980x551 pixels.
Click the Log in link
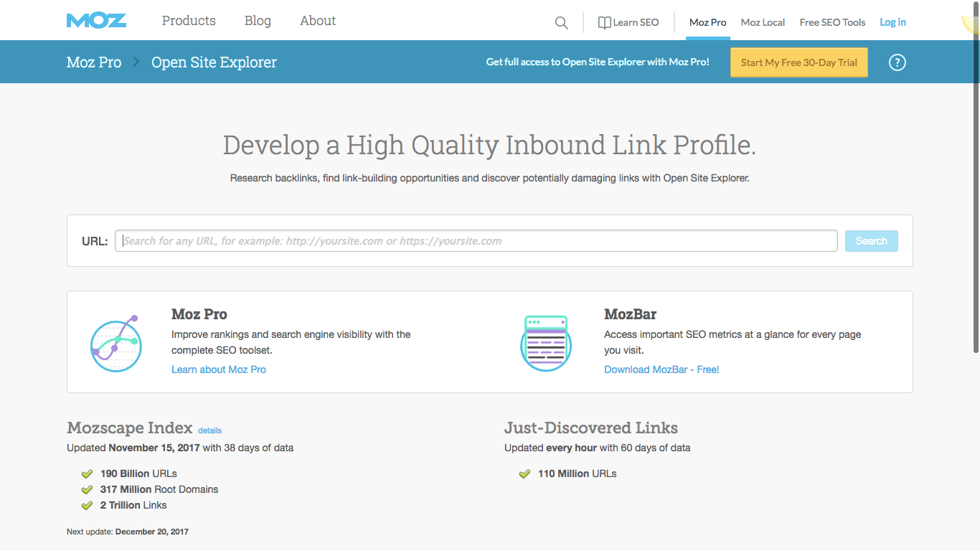892,22
